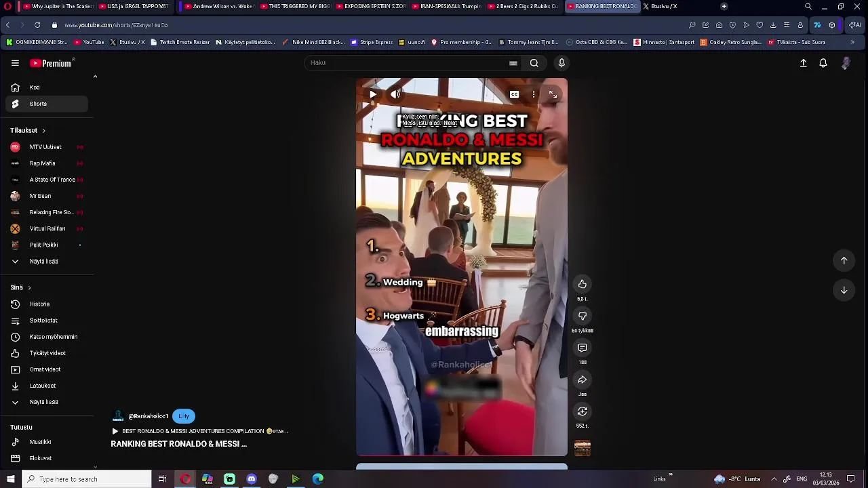Go to previous Short with up arrow
The image size is (868, 488).
[844, 260]
